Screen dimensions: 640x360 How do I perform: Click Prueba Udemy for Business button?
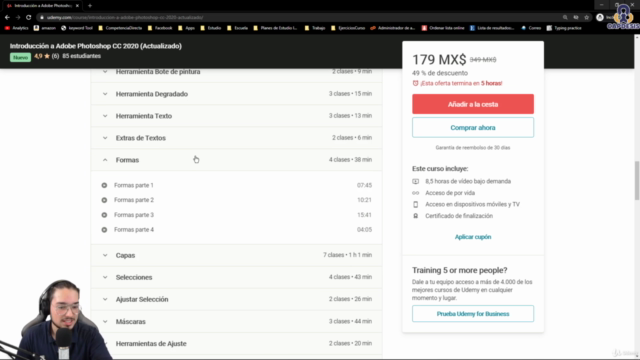click(x=473, y=314)
